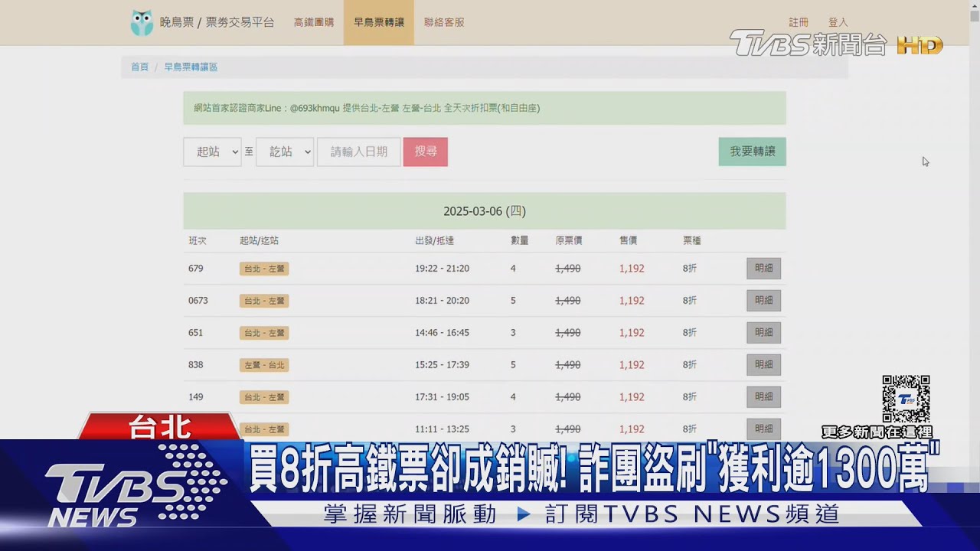Image resolution: width=980 pixels, height=551 pixels.
Task: Click 台北 - 左營 tag of train 149
Action: [264, 397]
